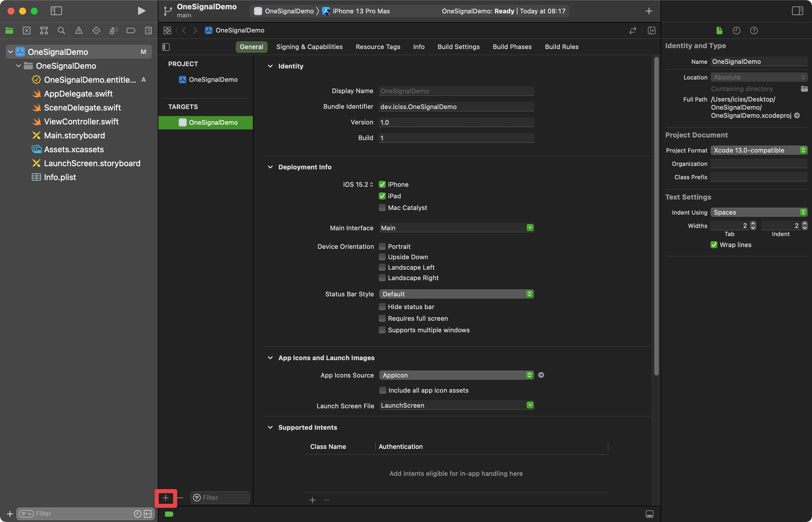Enable Portrait device orientation

point(382,246)
